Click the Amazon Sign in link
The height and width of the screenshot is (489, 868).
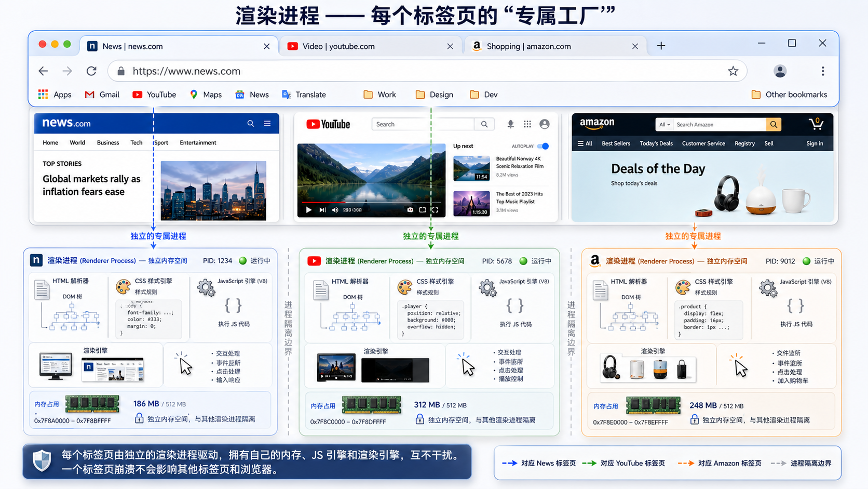[x=815, y=143]
